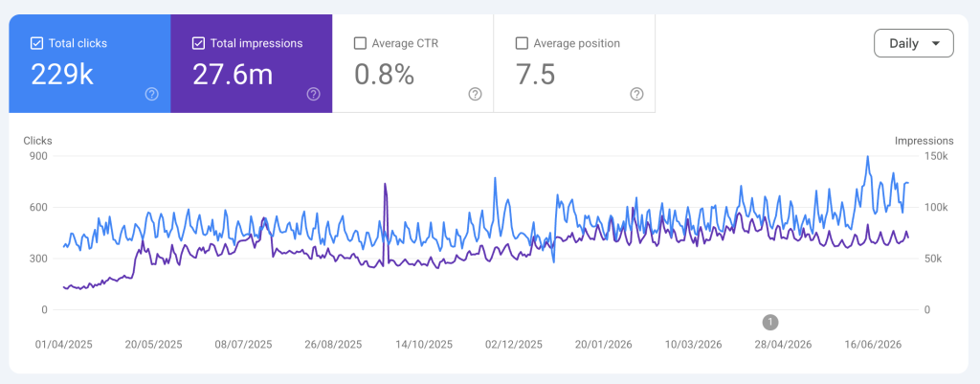Click the annotation marker numbered 1
Viewport: 980px width, 384px height.
(770, 322)
